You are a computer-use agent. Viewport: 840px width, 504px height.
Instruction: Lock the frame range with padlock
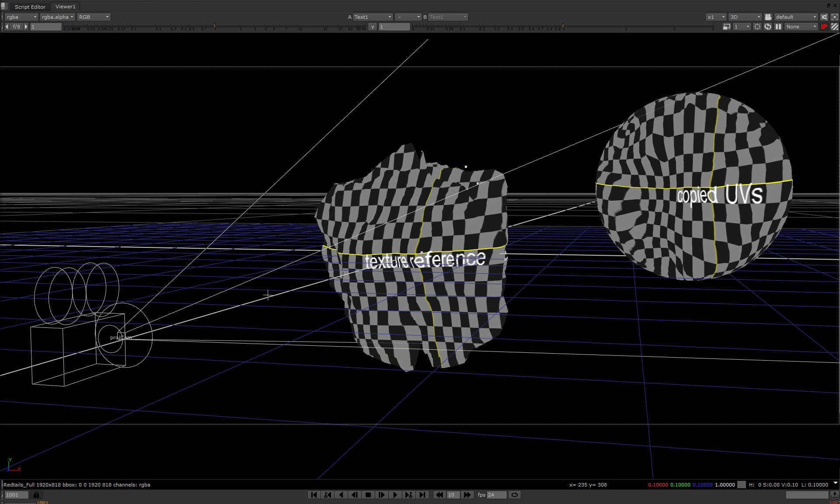click(x=36, y=495)
